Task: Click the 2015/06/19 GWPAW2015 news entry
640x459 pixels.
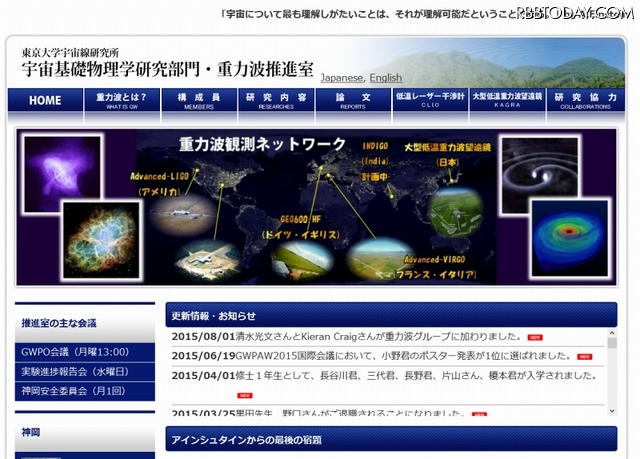Action: point(371,356)
